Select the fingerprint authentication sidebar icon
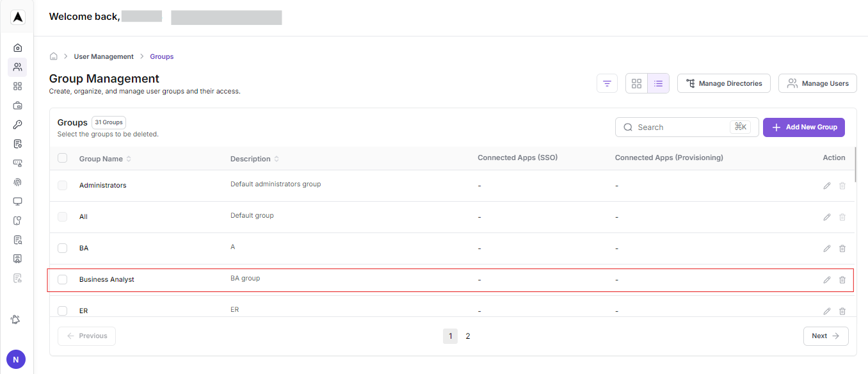868x374 pixels. tap(17, 182)
